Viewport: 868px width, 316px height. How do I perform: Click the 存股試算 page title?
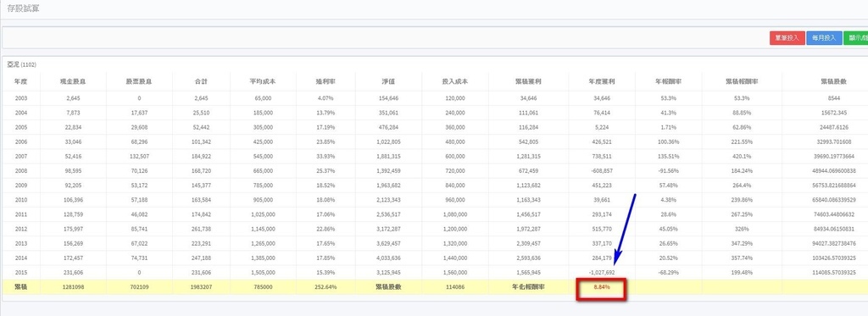pyautogui.click(x=23, y=8)
